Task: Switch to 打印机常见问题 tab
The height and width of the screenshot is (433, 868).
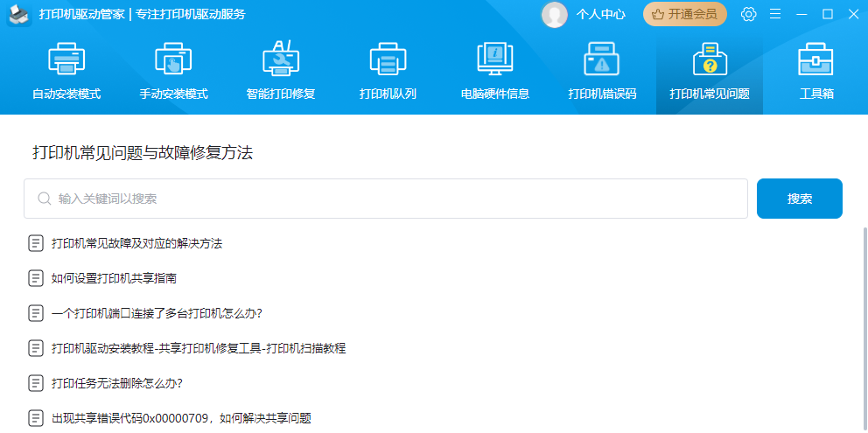Action: pos(709,72)
